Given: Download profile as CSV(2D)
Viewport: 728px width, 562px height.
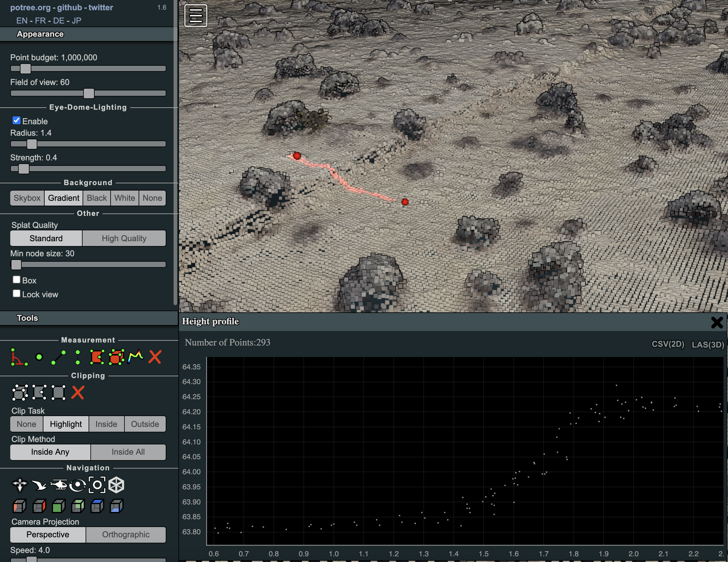Looking at the screenshot, I should 668,344.
